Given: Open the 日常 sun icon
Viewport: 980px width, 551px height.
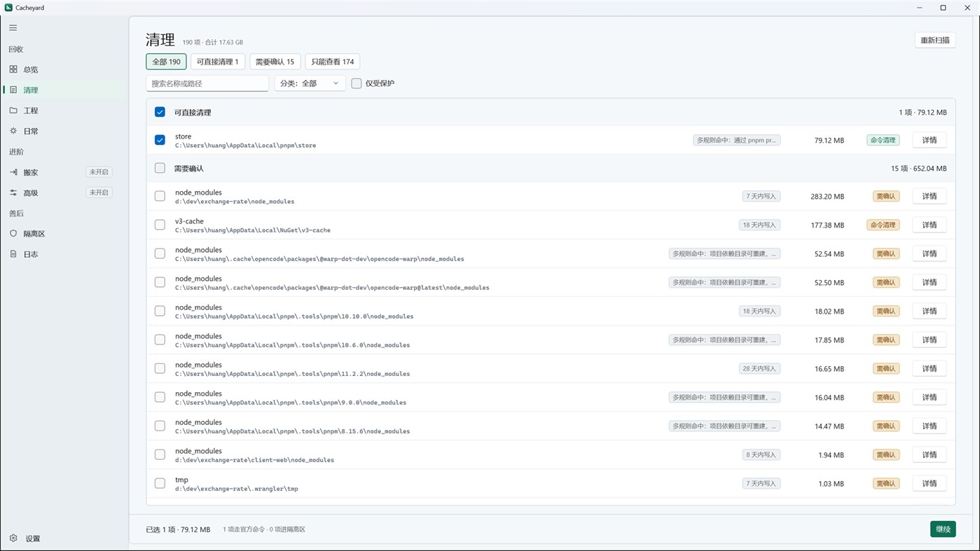Looking at the screenshot, I should (13, 131).
